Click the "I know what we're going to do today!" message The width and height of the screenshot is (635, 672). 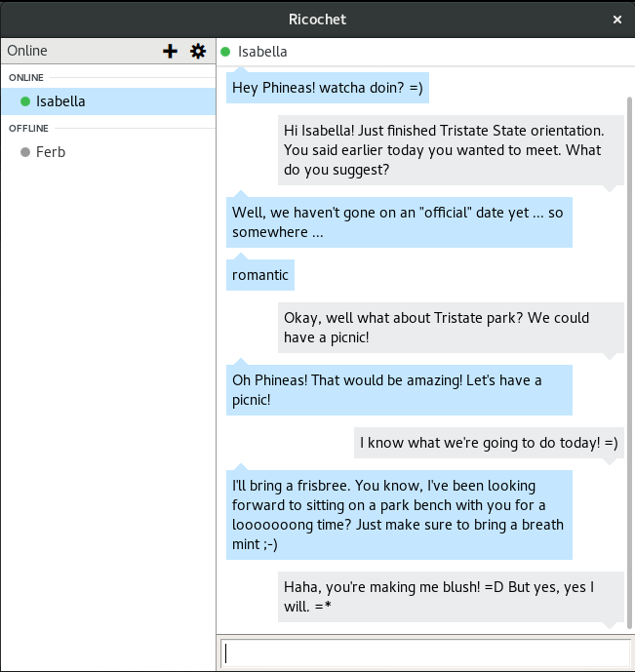point(489,442)
